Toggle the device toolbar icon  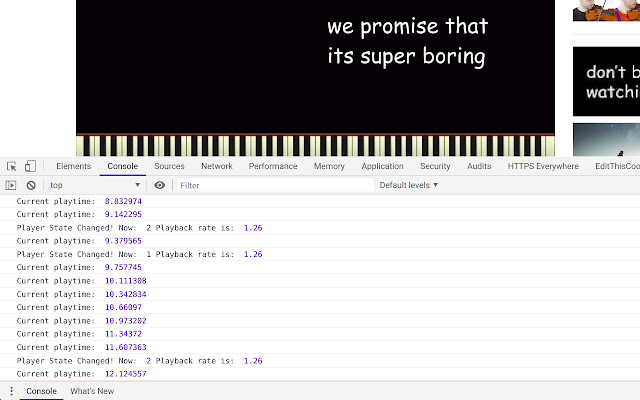30,167
